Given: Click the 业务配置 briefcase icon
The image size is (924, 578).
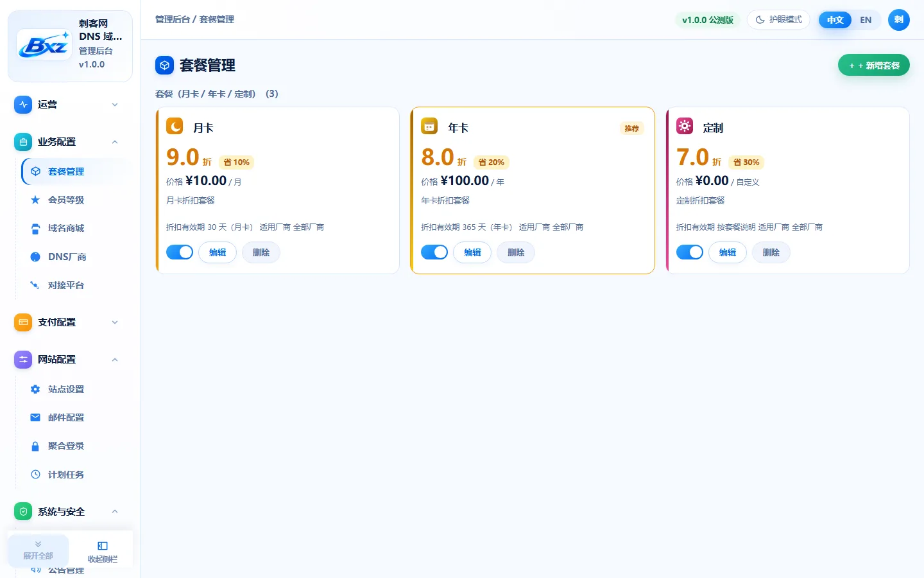Looking at the screenshot, I should (x=23, y=142).
